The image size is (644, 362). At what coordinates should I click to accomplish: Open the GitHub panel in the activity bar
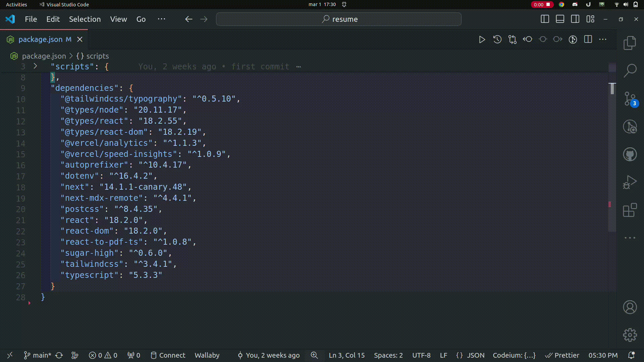tap(630, 155)
